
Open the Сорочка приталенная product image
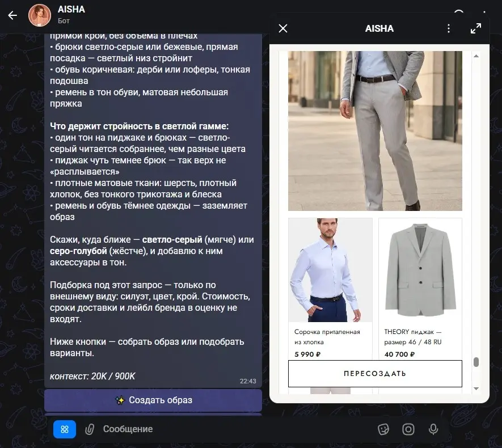[330, 270]
